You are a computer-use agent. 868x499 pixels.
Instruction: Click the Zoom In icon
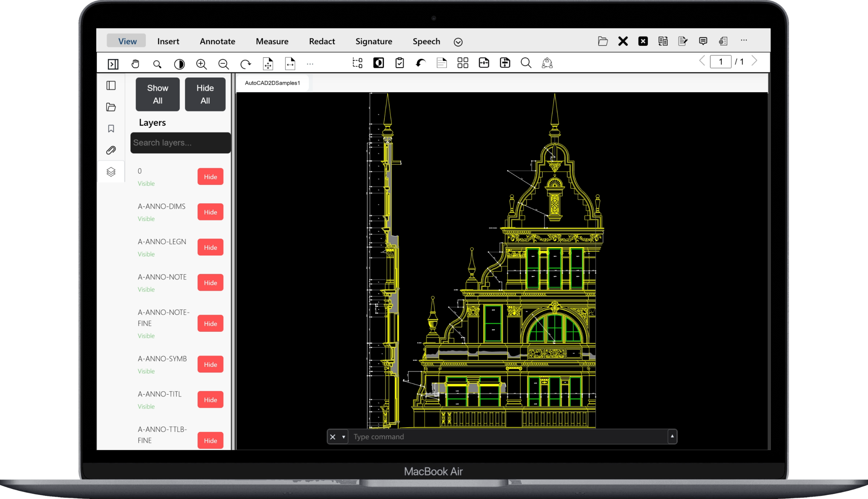(201, 64)
